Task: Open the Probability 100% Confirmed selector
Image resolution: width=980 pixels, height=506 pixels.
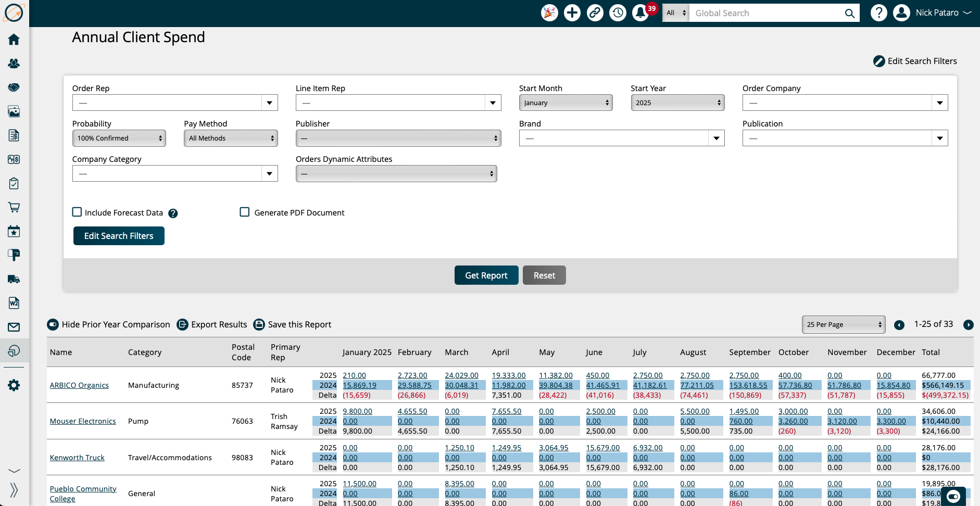Action: (119, 138)
